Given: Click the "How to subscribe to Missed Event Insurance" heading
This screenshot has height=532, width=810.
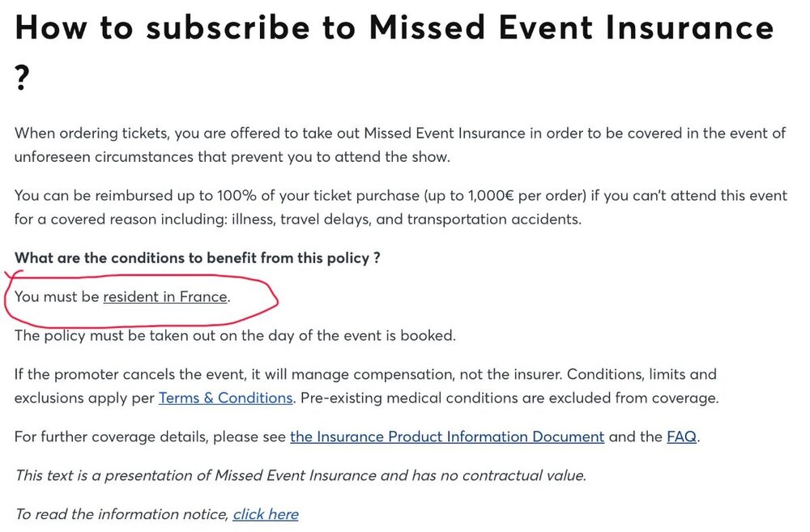Looking at the screenshot, I should (394, 28).
